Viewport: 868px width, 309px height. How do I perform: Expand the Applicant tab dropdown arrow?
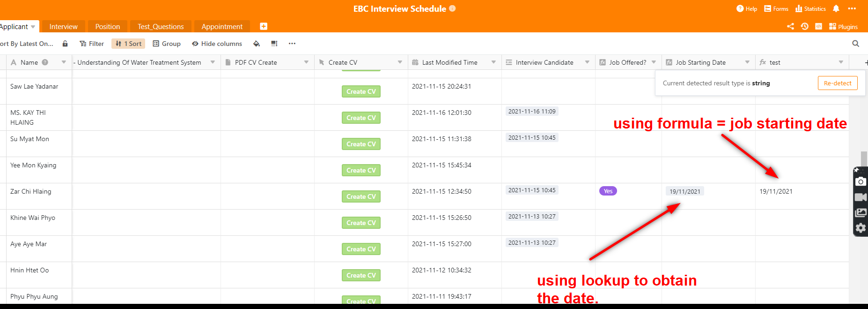click(x=33, y=27)
